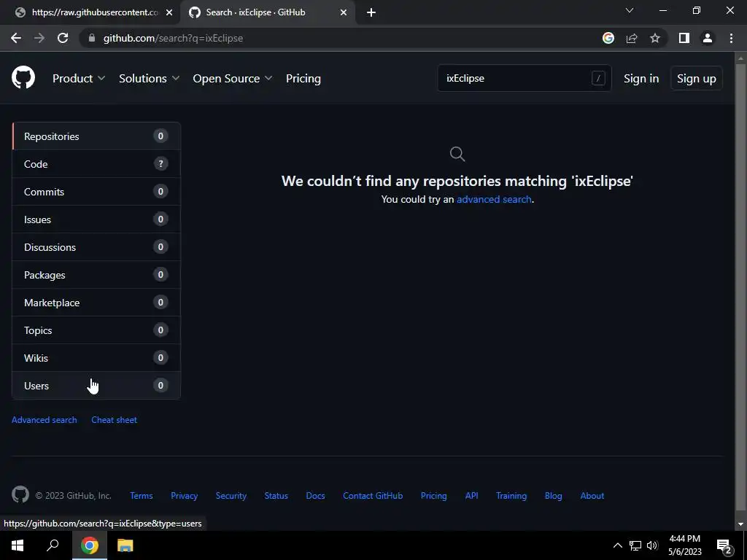
Task: Open API footer link
Action: click(x=472, y=495)
